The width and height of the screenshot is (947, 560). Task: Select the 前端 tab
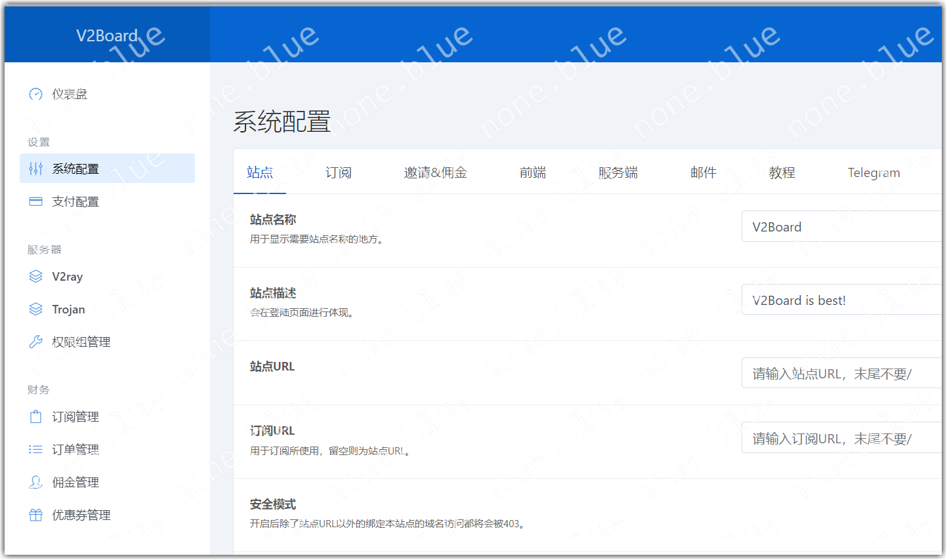[533, 173]
